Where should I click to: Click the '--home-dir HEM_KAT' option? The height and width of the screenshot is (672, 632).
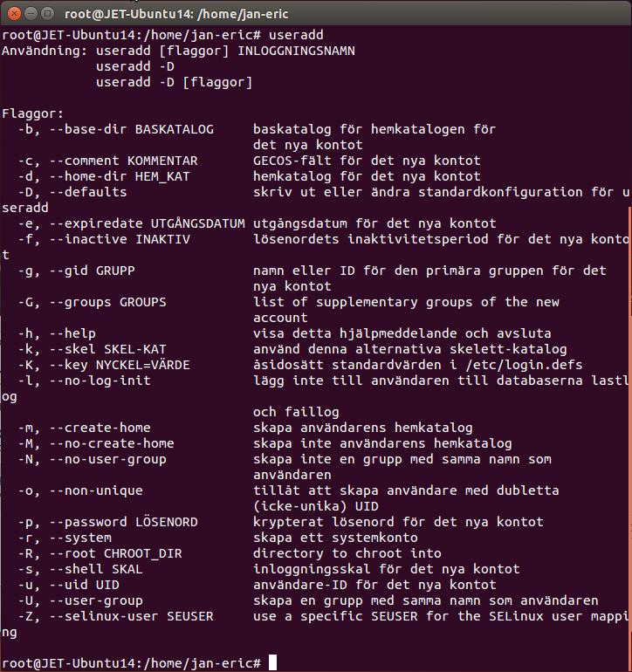click(x=120, y=176)
